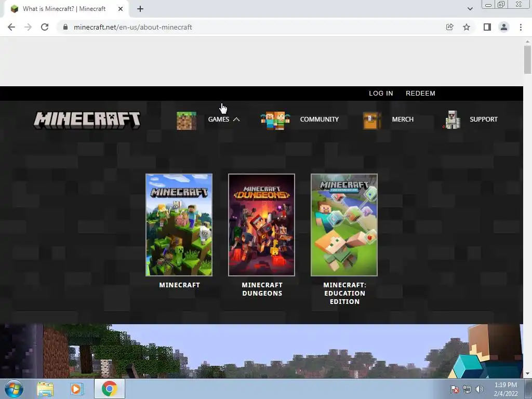Click the REDEEM link
This screenshot has width=532, height=399.
[x=420, y=94]
